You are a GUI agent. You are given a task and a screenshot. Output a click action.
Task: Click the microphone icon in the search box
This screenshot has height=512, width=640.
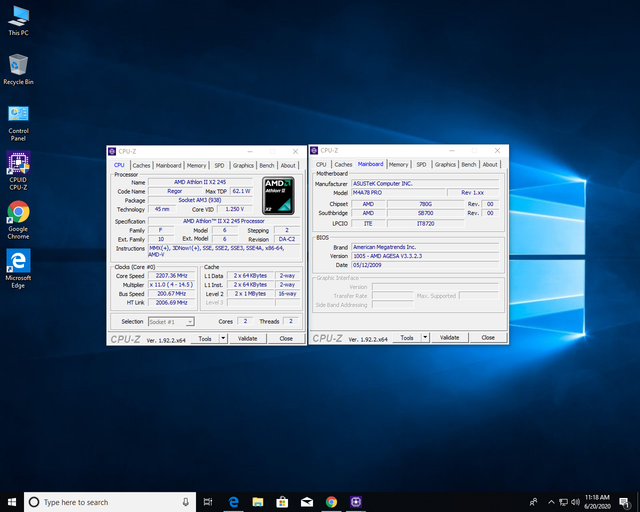coord(185,502)
